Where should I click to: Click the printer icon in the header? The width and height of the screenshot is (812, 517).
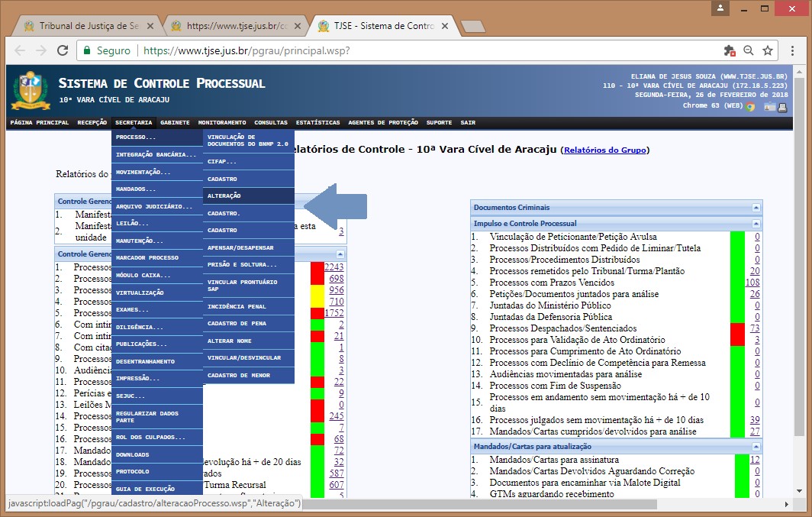pos(782,107)
